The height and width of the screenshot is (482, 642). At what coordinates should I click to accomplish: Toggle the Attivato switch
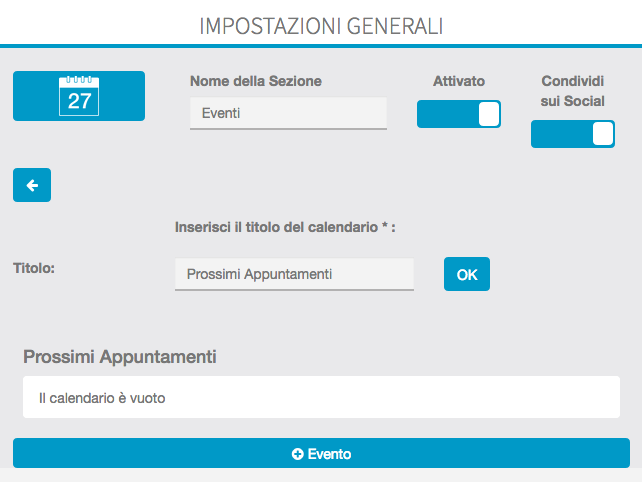[x=458, y=114]
